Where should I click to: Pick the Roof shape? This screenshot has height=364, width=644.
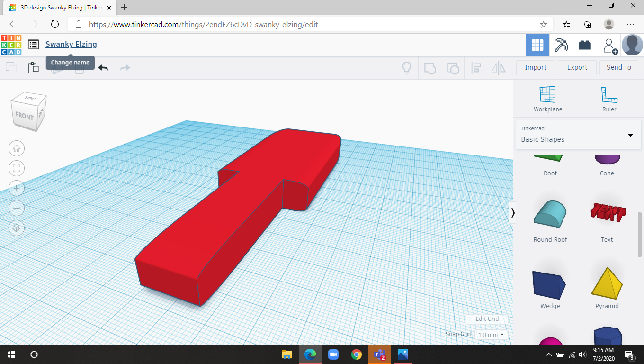pos(550,165)
